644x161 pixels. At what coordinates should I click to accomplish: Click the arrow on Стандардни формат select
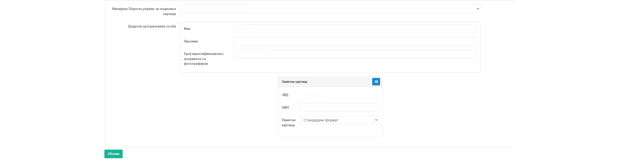[376, 120]
